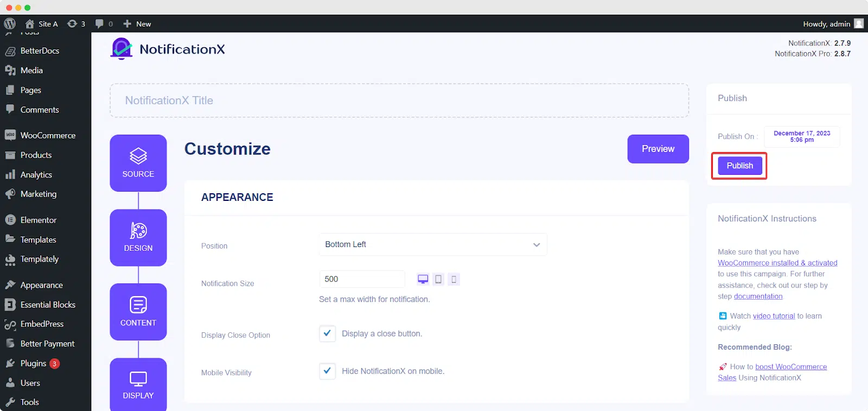868x411 pixels.
Task: Focus the NotificationX Title field
Action: coord(399,100)
